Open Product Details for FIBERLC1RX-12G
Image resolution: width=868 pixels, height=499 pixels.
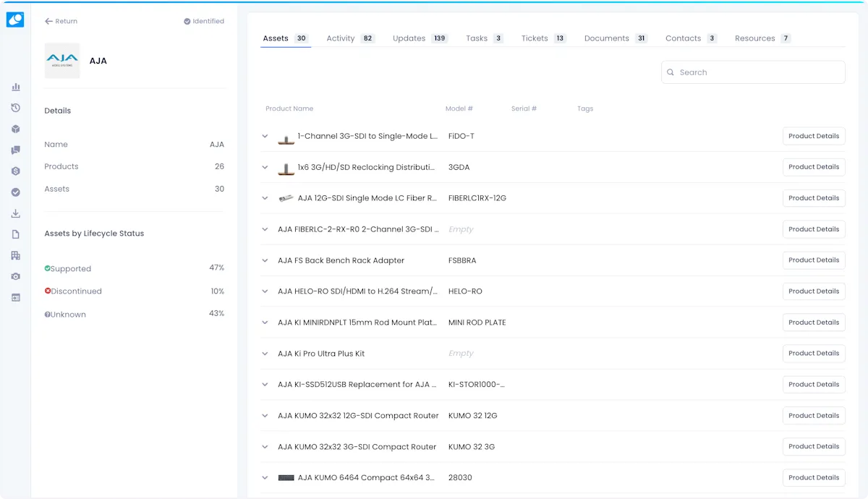click(x=814, y=198)
